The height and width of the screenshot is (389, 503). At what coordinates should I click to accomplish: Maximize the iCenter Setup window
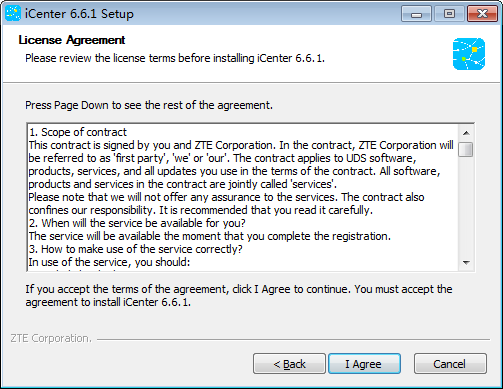click(449, 14)
